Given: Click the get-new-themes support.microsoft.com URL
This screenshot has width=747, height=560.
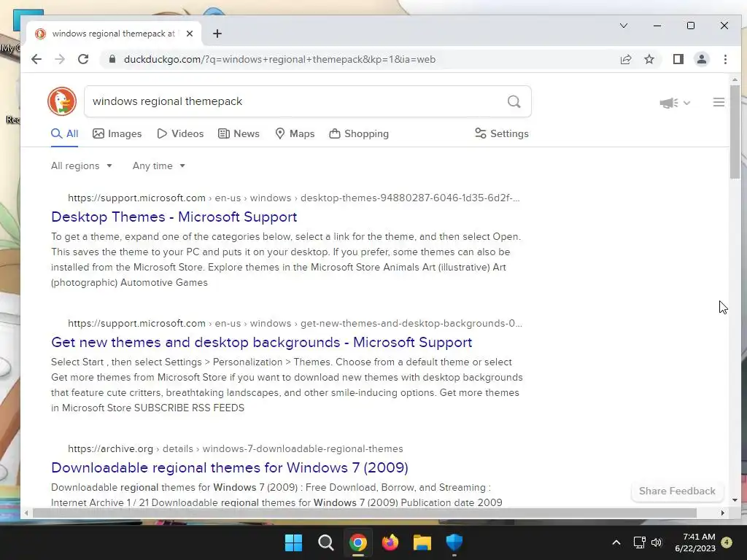Looking at the screenshot, I should [295, 323].
